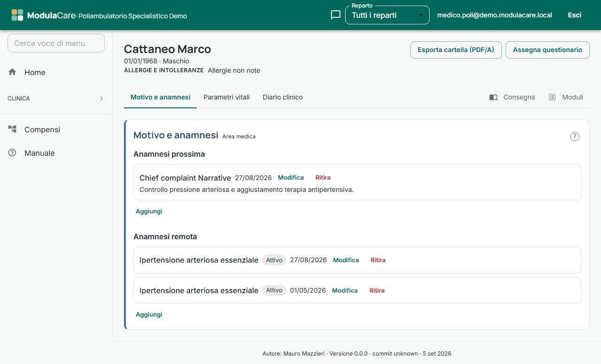Open the Reparto dropdown arrow
The width and height of the screenshot is (601, 364).
point(421,15)
